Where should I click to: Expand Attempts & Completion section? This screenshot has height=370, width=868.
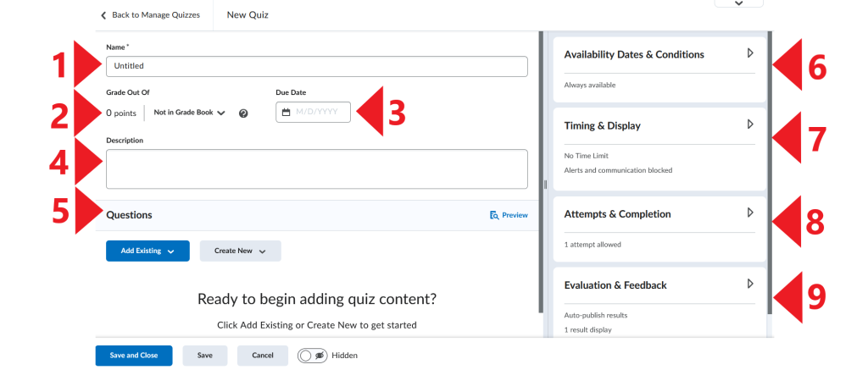pos(750,213)
